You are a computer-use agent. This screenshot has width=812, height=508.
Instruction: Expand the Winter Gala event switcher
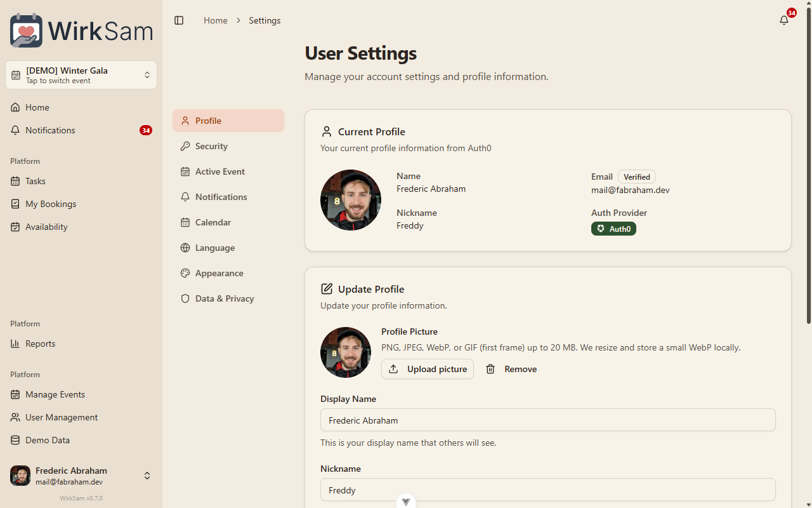point(81,75)
